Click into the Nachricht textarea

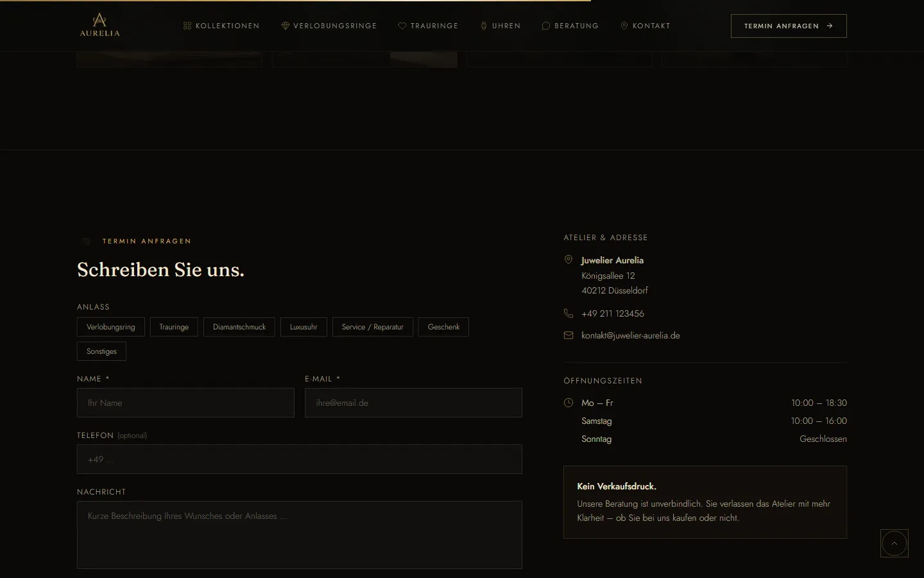point(300,535)
